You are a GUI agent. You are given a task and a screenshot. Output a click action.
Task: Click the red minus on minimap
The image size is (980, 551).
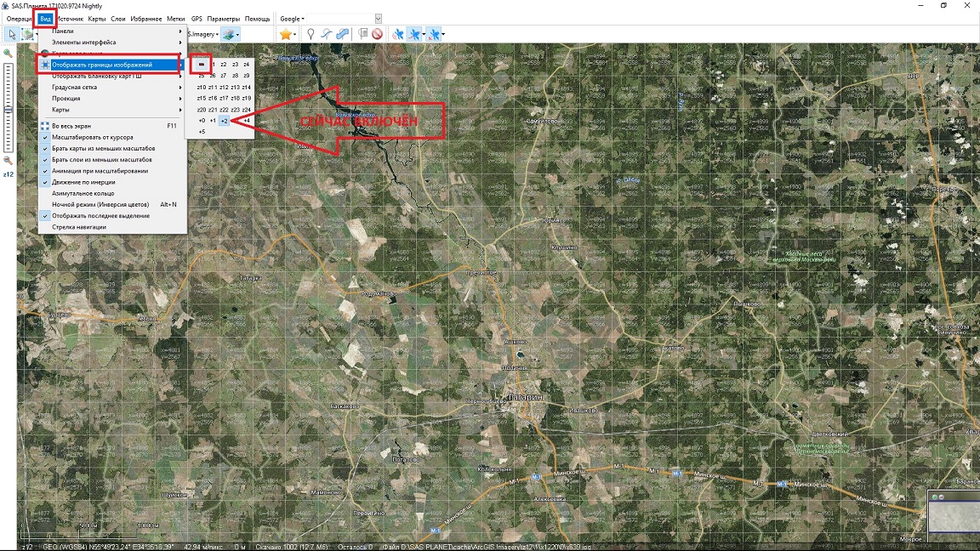click(941, 497)
